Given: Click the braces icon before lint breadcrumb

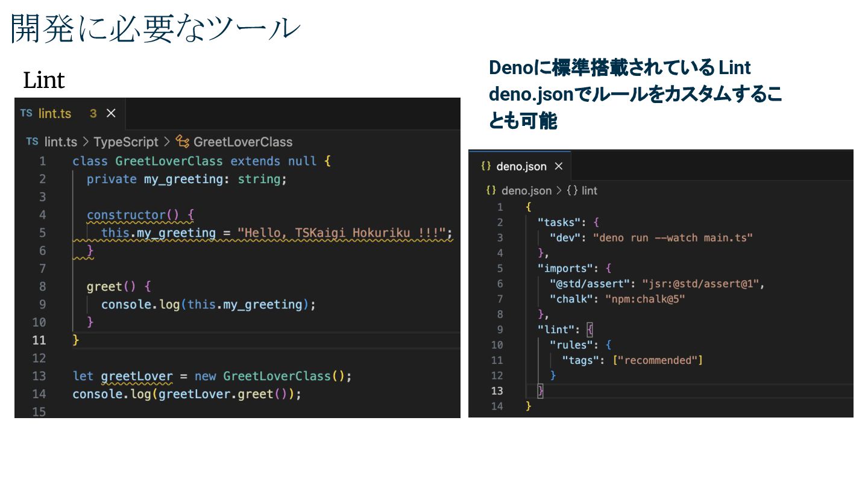Looking at the screenshot, I should pos(573,190).
